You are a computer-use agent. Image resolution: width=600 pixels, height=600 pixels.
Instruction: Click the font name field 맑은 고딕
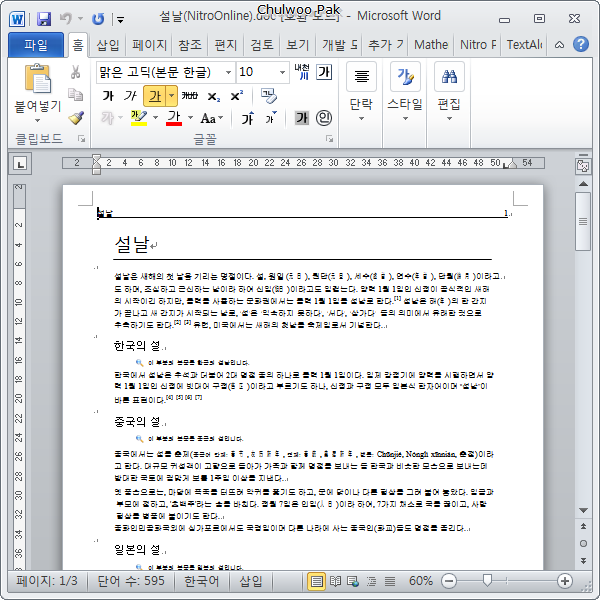pyautogui.click(x=161, y=72)
